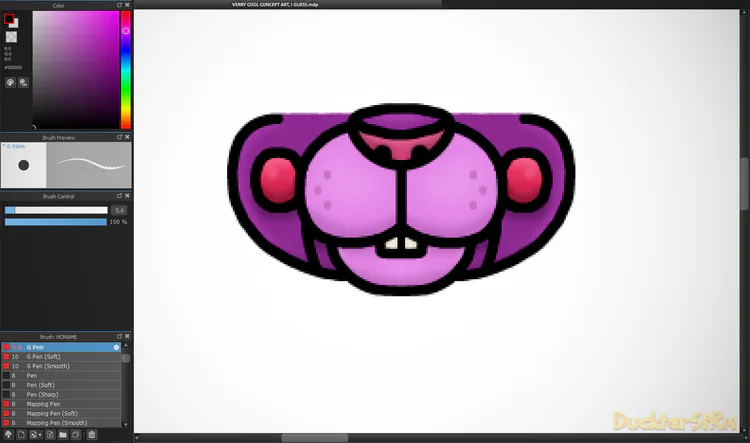
Task: Undock the Brush Control panel
Action: point(120,196)
